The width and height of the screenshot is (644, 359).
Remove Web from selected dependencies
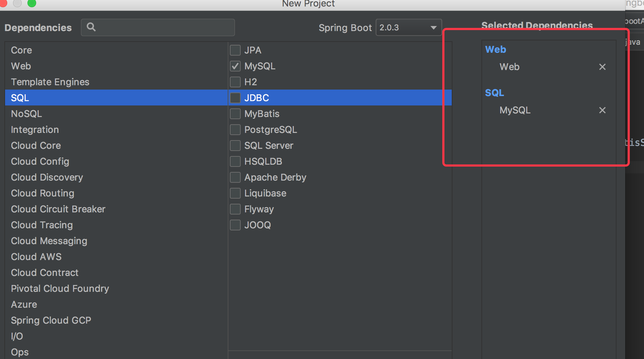[602, 67]
